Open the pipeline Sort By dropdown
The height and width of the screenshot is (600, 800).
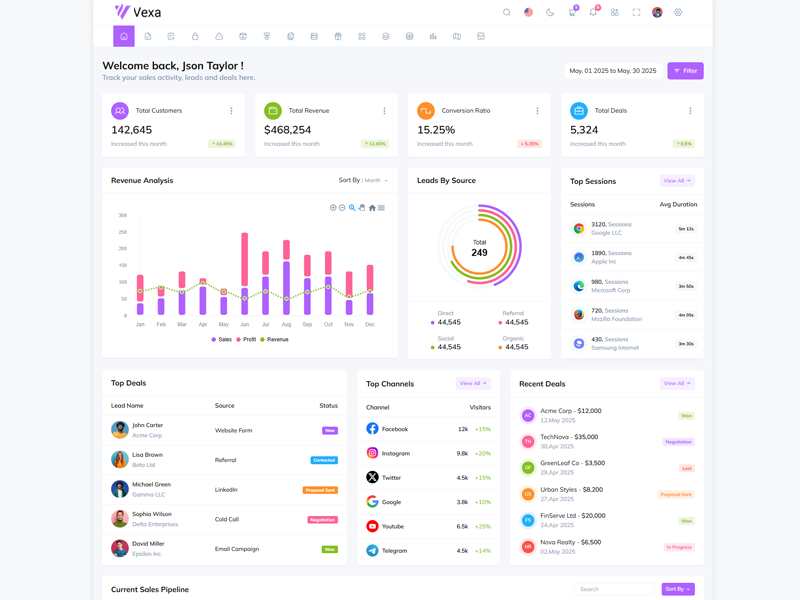pyautogui.click(x=677, y=589)
